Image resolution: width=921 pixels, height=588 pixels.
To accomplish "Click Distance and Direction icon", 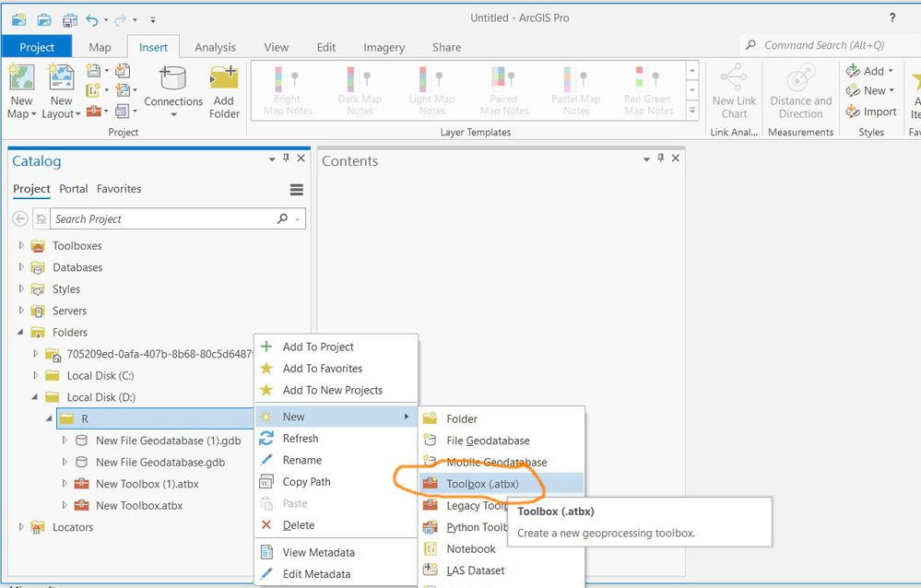I will 800,76.
